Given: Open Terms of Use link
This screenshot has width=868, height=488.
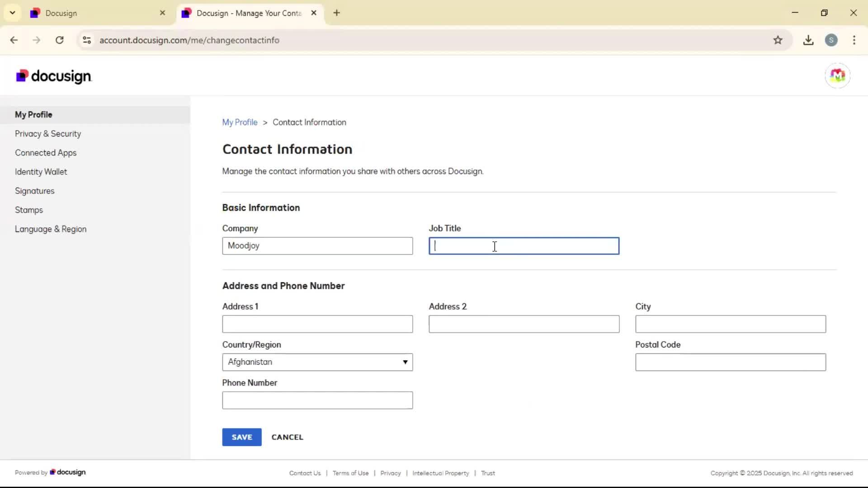Looking at the screenshot, I should (x=350, y=473).
